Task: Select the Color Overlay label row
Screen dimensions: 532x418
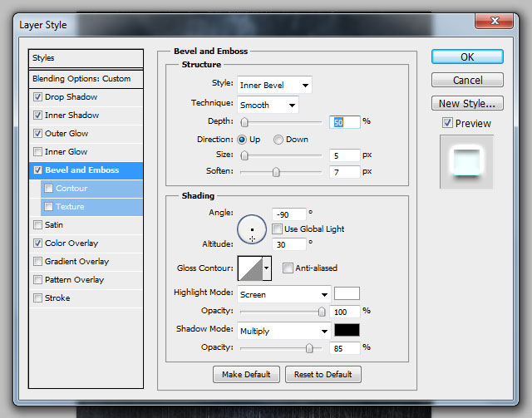Action: (x=86, y=243)
